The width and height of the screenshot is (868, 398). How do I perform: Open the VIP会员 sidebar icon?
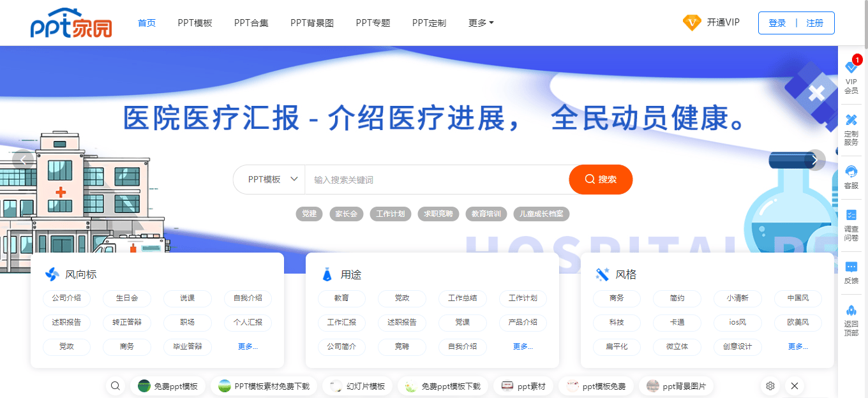pyautogui.click(x=851, y=68)
